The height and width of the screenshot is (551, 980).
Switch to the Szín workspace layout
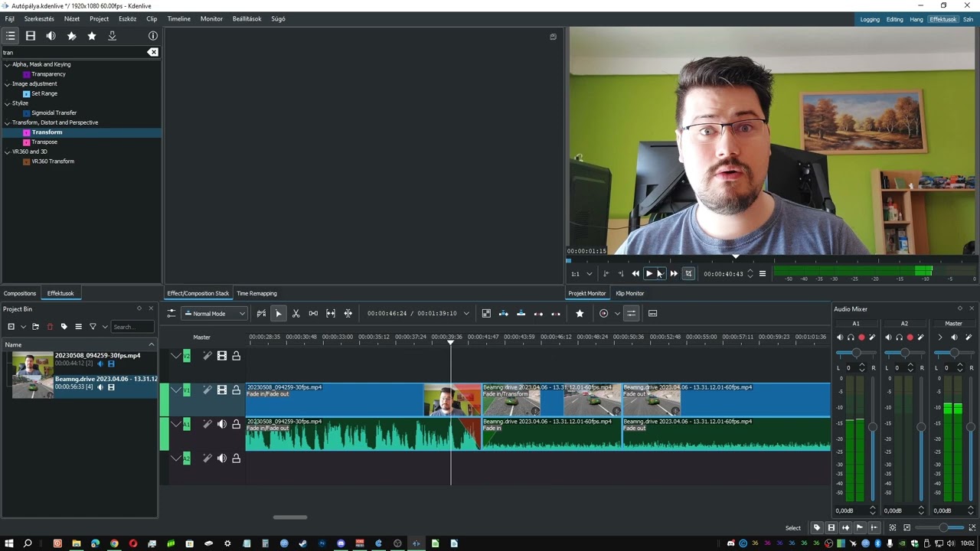tap(968, 19)
